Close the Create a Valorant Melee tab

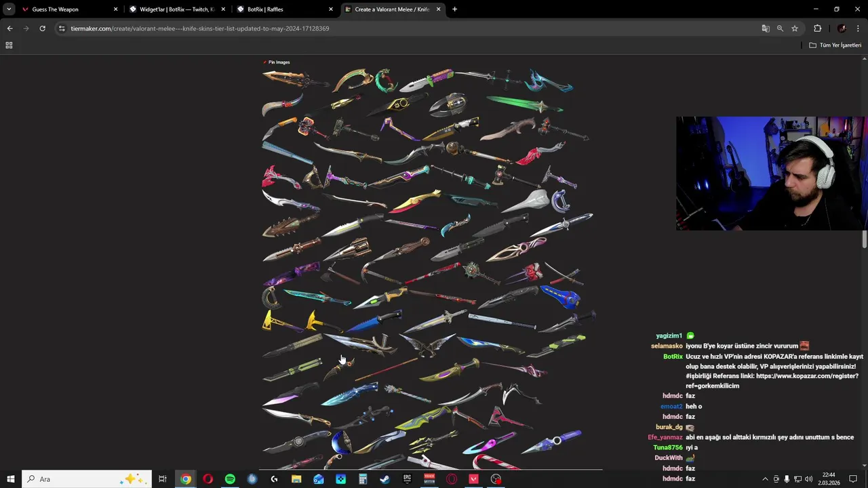(439, 9)
